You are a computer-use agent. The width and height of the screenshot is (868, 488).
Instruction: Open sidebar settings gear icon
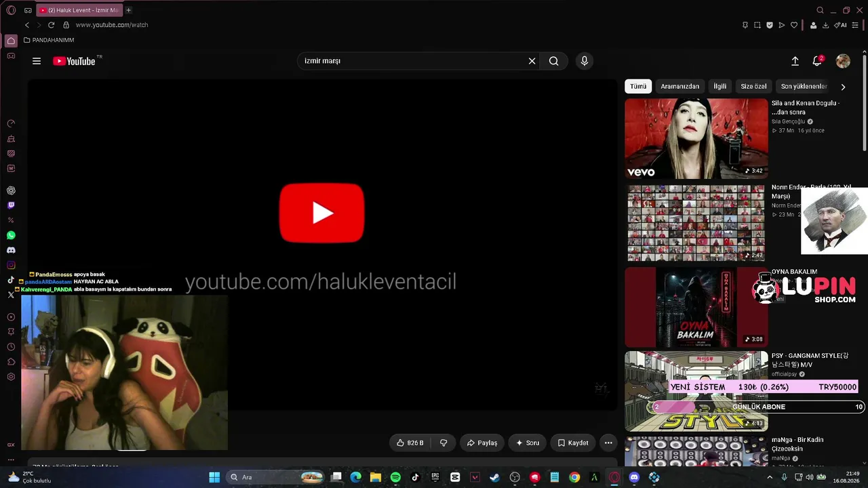pos(11,377)
